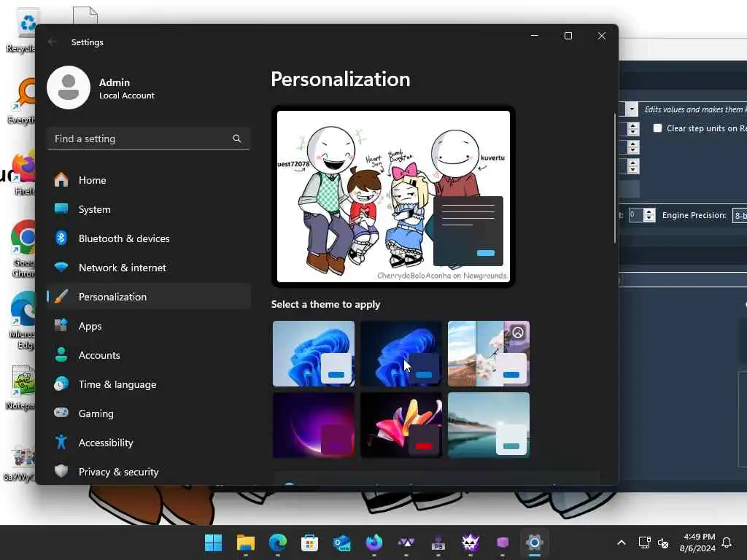Click the Time & language clock icon
The image size is (747, 560).
coord(61,384)
